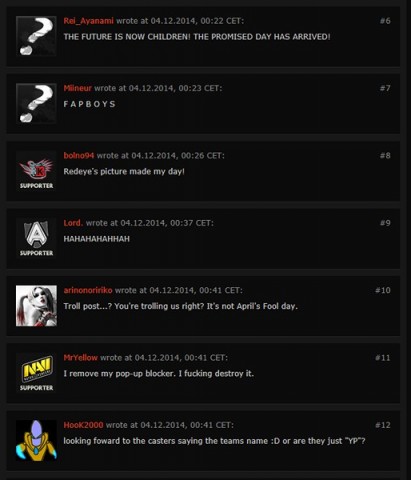
Task: Click Rei_Ayanami's question mark avatar
Action: click(x=36, y=36)
